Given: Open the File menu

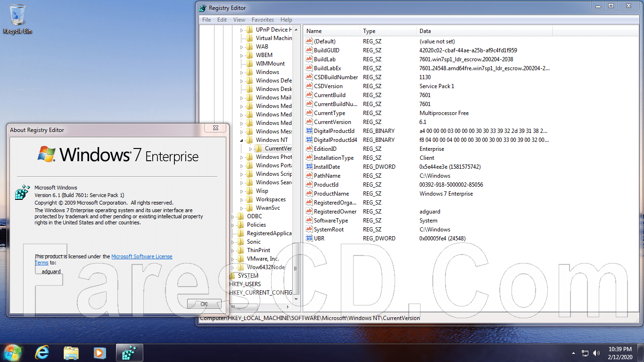Looking at the screenshot, I should (x=206, y=20).
